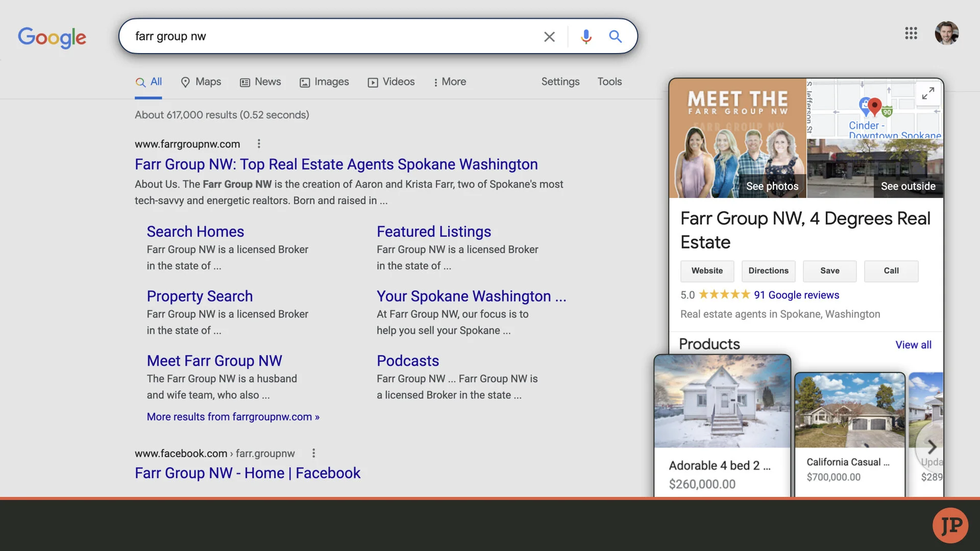Open the Podcasts sitelink
The height and width of the screenshot is (551, 980).
[408, 361]
